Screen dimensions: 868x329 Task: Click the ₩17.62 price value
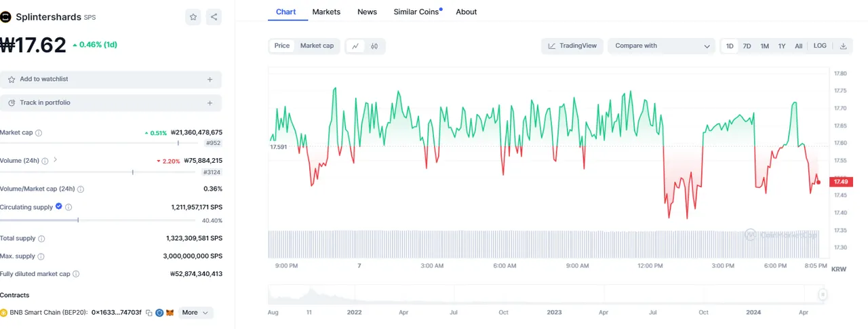pyautogui.click(x=33, y=45)
